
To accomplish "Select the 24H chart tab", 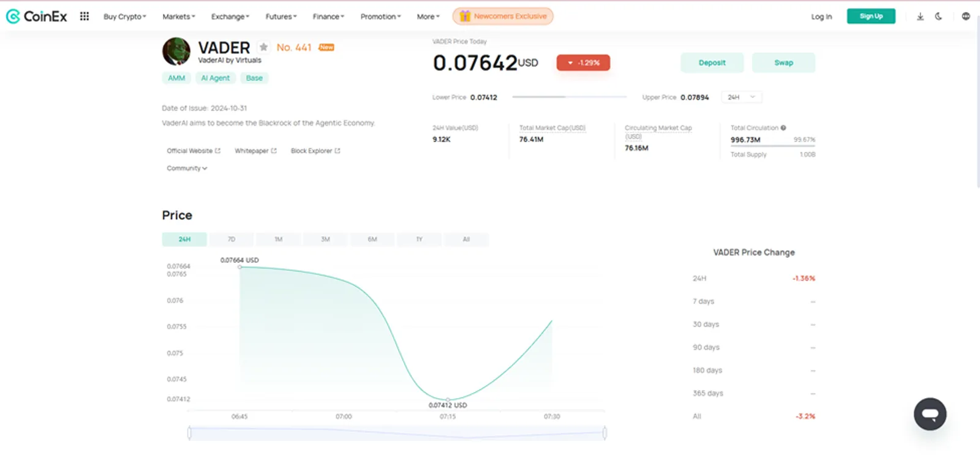I will point(184,239).
